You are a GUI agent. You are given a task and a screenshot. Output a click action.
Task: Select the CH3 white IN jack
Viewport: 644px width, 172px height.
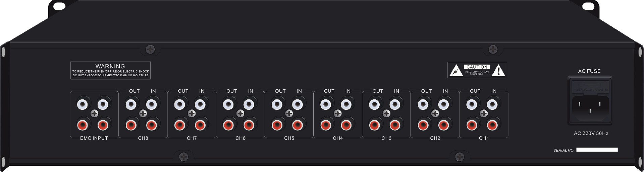(x=395, y=104)
